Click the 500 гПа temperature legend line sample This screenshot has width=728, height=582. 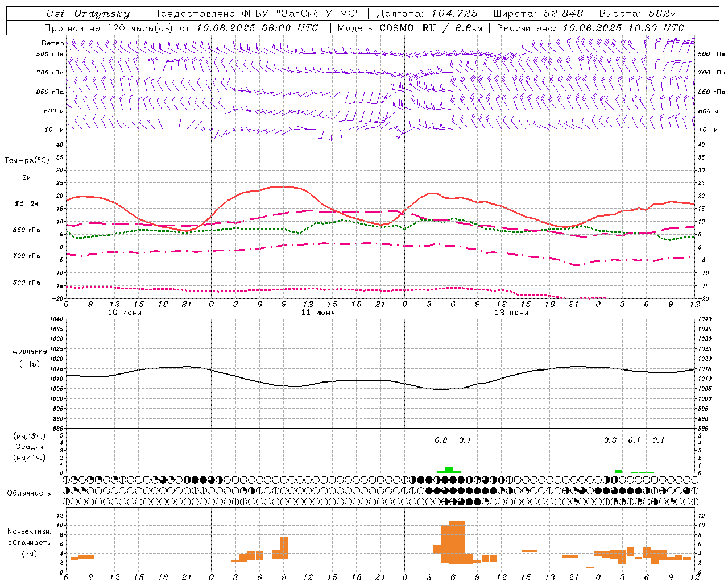pyautogui.click(x=26, y=289)
